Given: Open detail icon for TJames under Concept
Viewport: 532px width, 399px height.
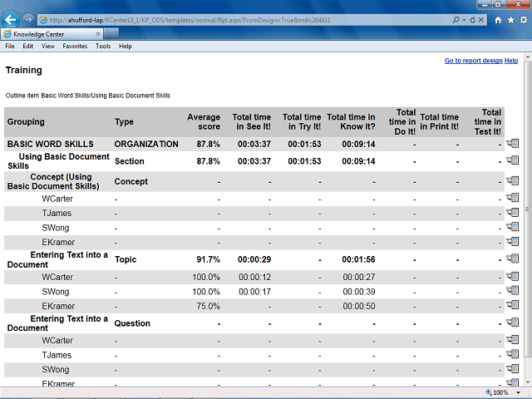Looking at the screenshot, I should [513, 213].
